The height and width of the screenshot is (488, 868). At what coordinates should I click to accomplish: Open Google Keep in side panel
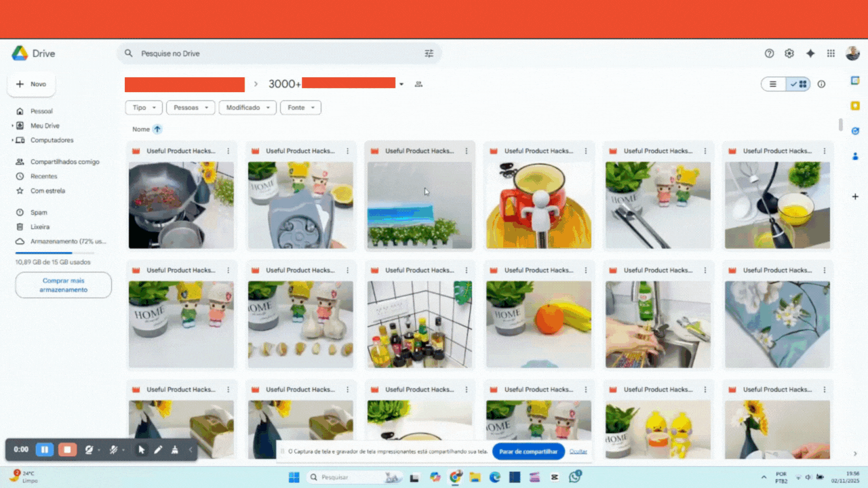coord(855,106)
